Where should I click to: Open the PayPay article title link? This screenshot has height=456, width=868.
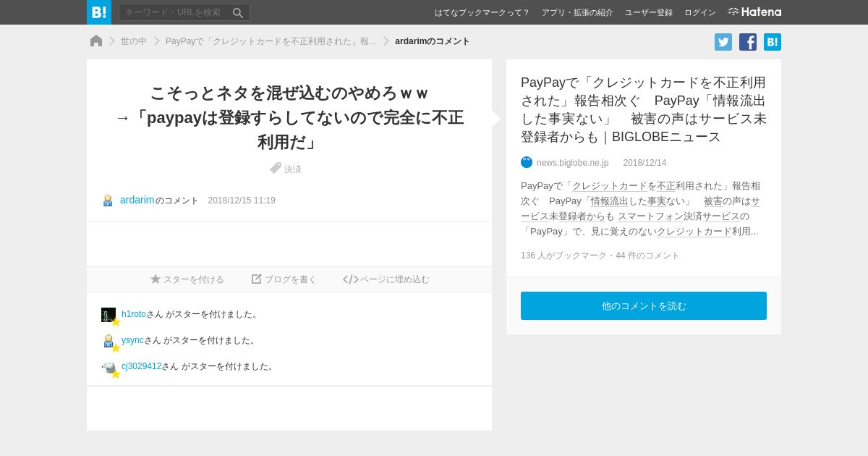[x=643, y=109]
